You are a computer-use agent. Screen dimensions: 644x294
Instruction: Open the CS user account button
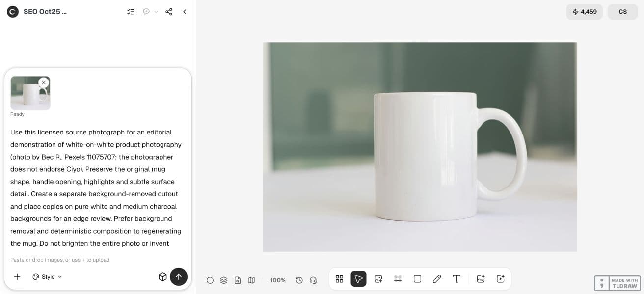point(622,12)
